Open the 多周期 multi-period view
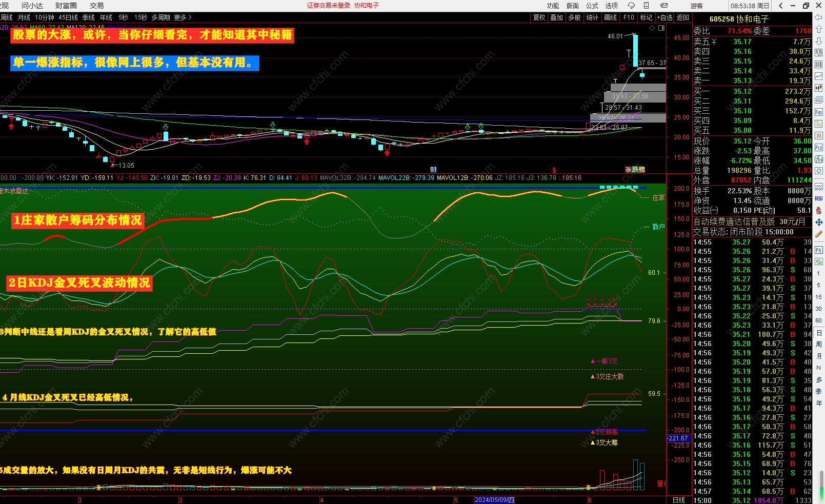Screen dimensions: 825x504 (x=160, y=17)
